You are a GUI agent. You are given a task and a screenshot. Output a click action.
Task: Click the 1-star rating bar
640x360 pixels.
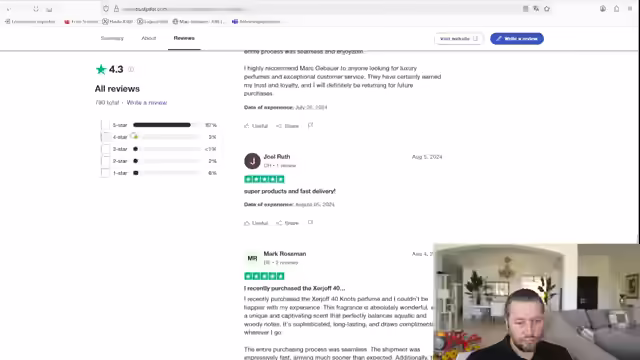coord(167,173)
